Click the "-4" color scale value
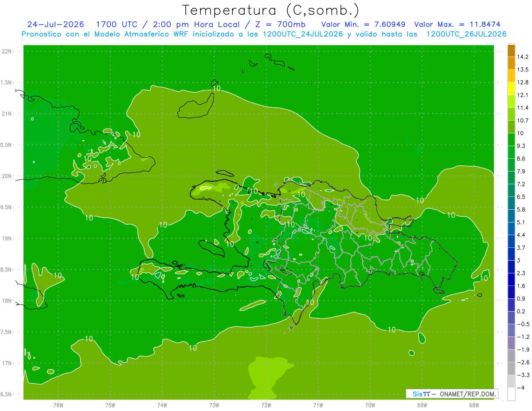 click(520, 388)
